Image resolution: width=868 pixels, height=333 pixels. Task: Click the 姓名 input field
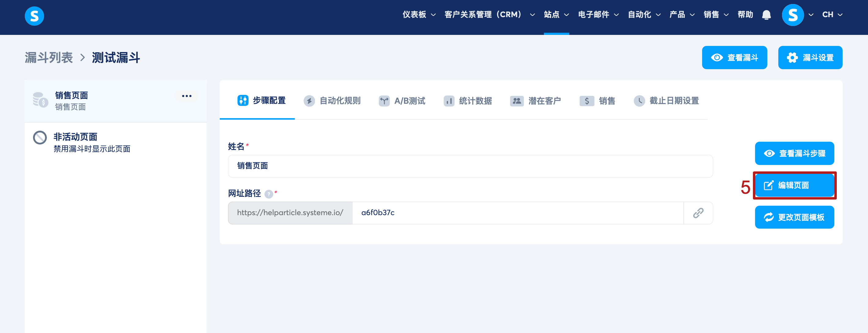point(470,166)
